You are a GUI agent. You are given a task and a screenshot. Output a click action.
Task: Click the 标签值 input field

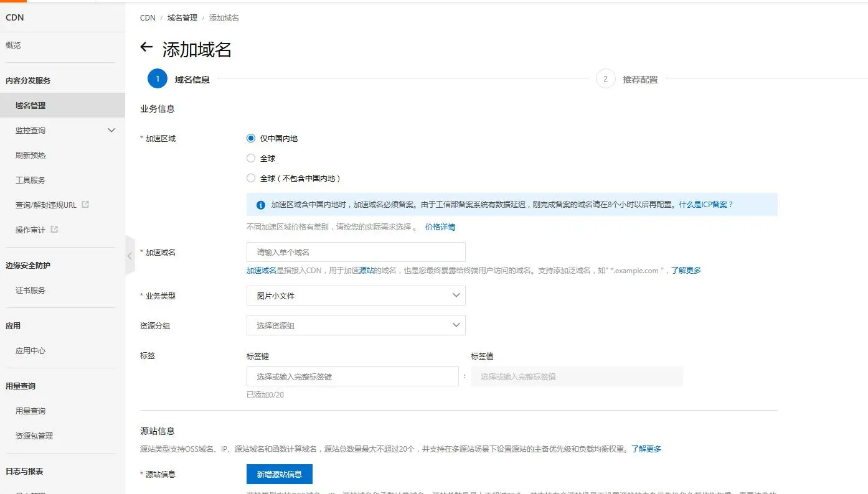click(x=577, y=376)
